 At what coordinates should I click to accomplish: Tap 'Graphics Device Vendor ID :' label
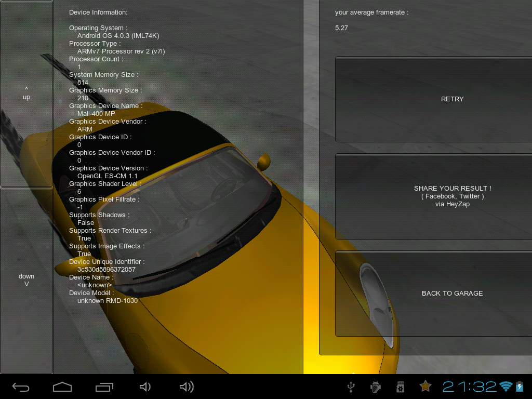tap(112, 153)
